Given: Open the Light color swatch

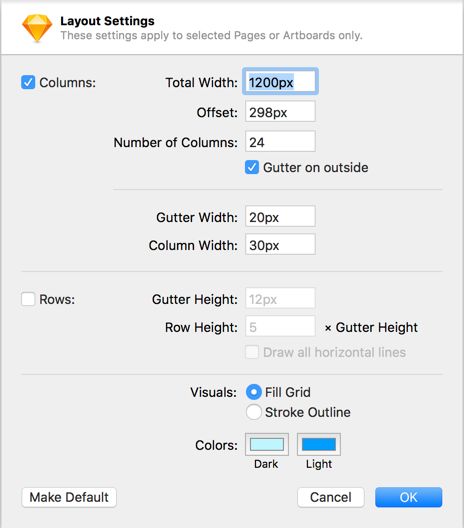Looking at the screenshot, I should pos(319,444).
